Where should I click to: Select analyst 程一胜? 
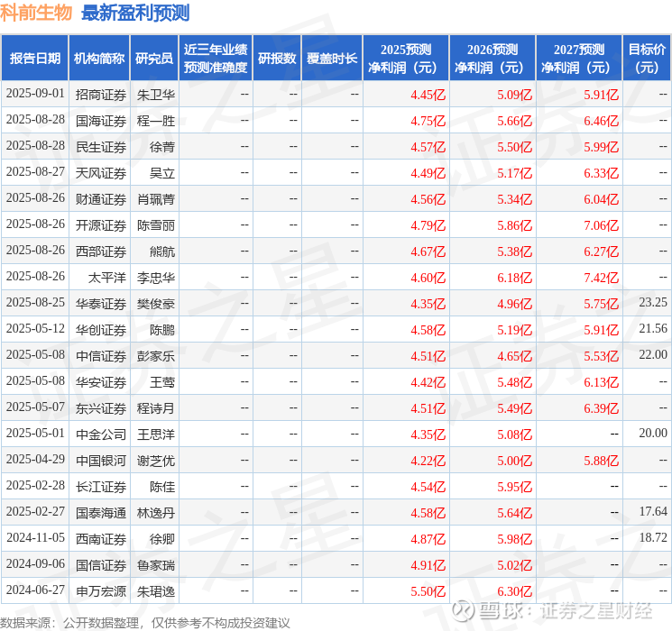pyautogui.click(x=156, y=121)
